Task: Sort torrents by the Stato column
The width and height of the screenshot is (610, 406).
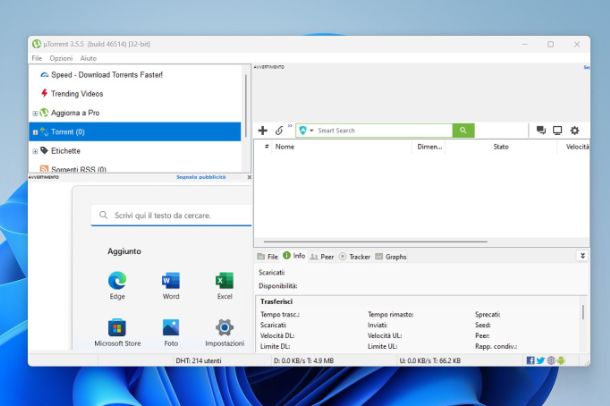Action: [x=501, y=147]
